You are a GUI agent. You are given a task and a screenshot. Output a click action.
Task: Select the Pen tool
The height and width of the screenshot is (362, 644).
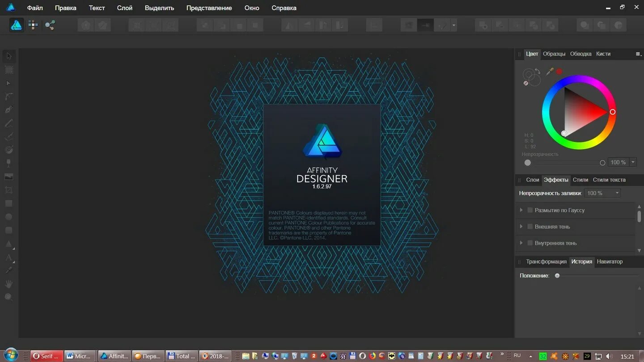point(8,110)
